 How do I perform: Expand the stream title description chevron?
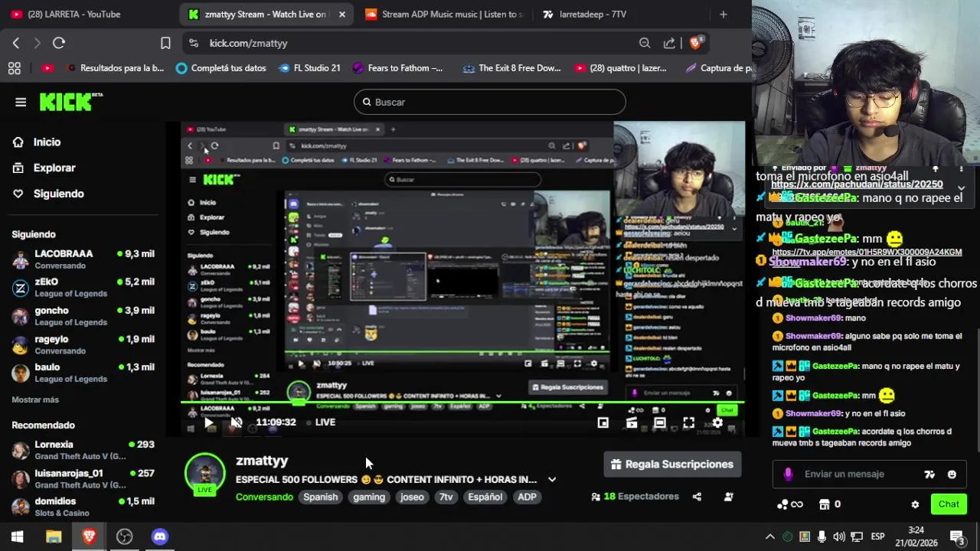[552, 480]
